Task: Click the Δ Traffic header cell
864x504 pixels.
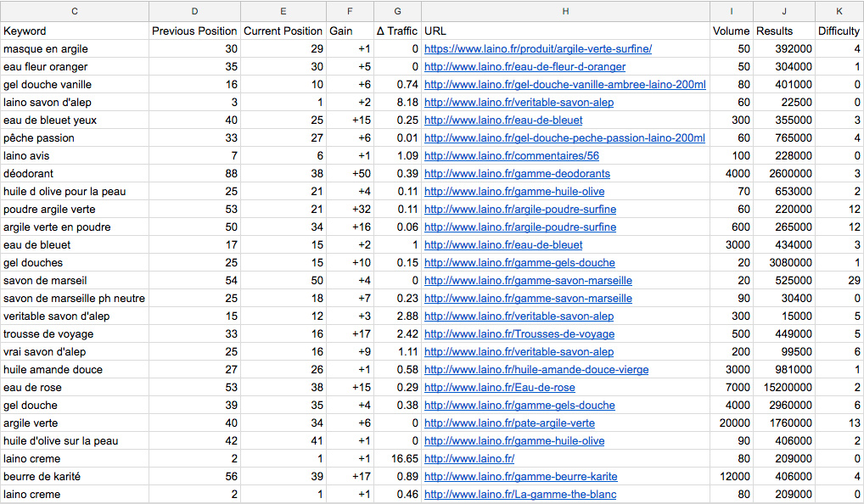Action: tap(397, 31)
